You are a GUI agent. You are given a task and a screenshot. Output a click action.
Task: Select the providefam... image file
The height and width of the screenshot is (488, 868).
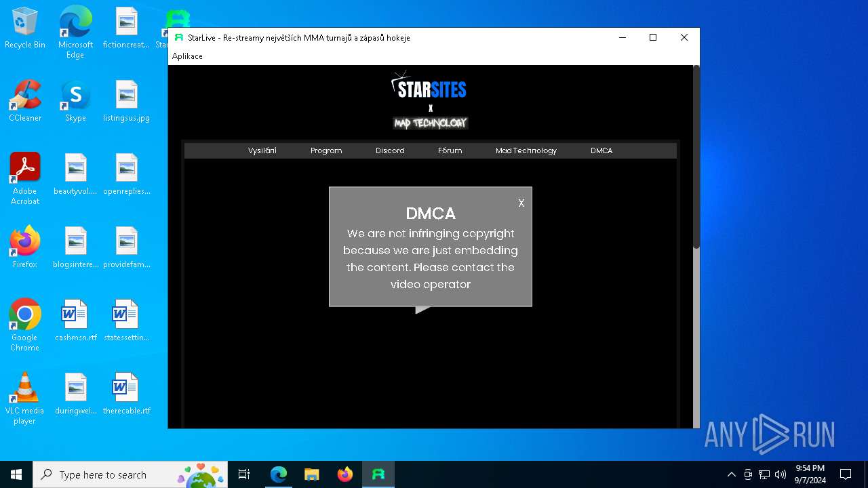126,247
